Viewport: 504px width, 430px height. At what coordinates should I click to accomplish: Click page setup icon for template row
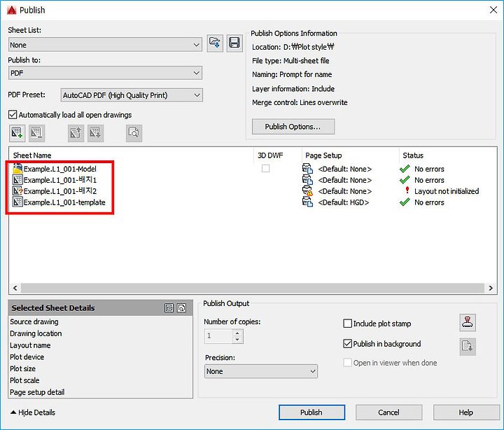tap(307, 202)
